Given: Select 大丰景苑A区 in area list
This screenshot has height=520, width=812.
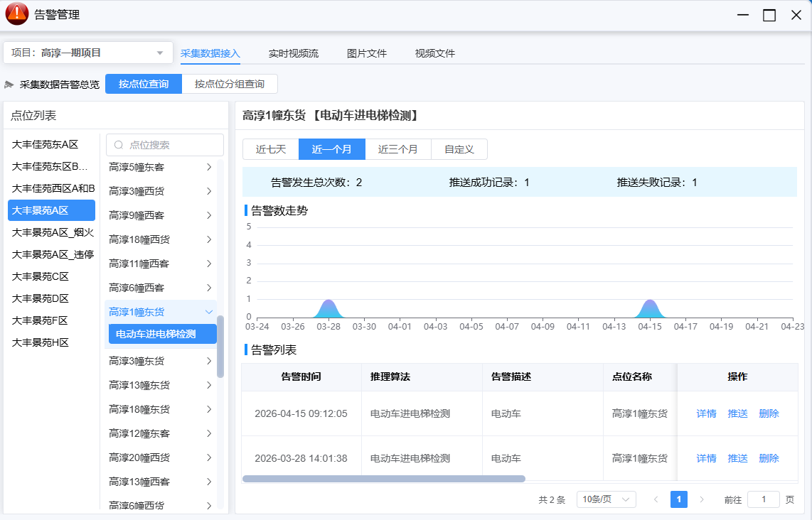Looking at the screenshot, I should click(51, 210).
